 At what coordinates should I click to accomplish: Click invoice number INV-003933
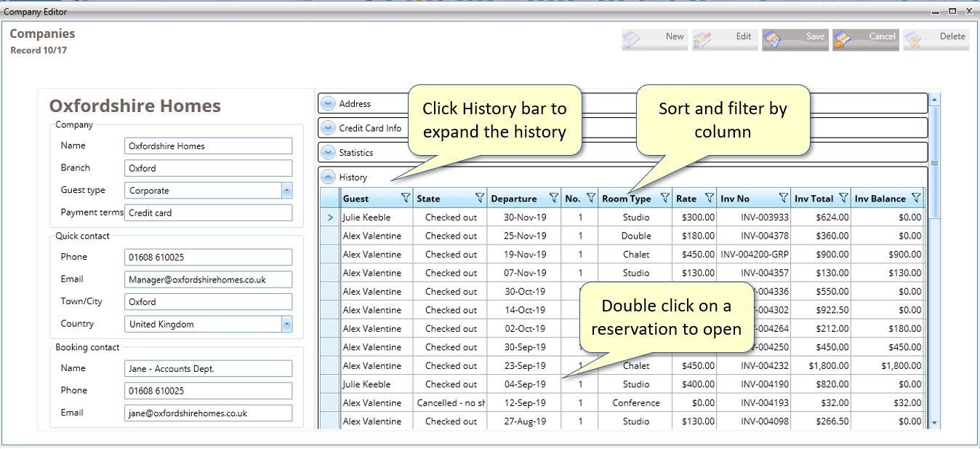pos(754,217)
